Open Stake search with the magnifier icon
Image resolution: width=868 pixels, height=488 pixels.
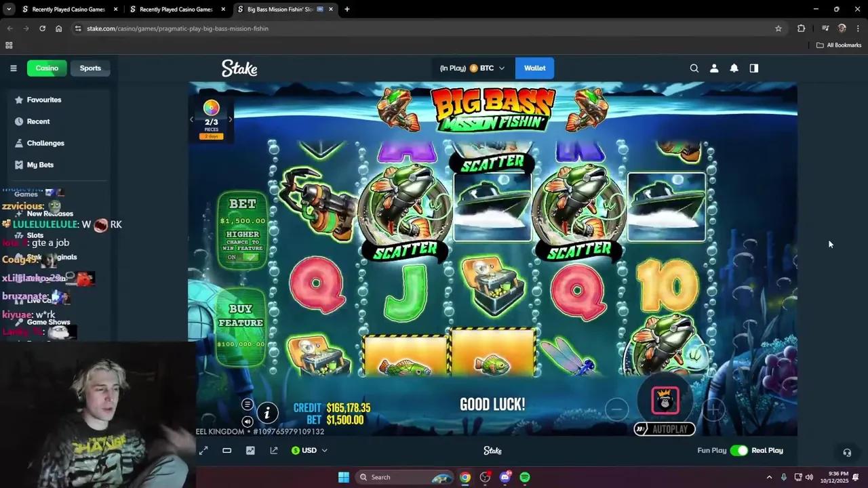(694, 68)
